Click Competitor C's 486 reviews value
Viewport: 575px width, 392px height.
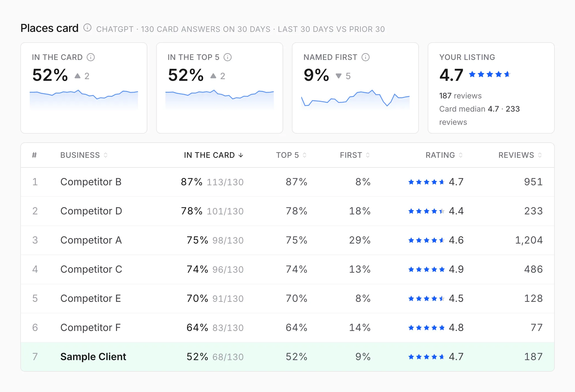533,269
